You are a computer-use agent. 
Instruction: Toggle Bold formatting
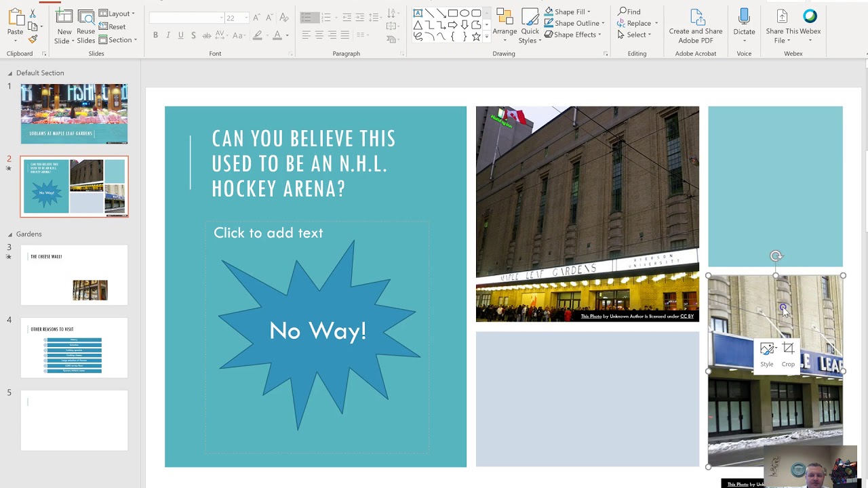(x=155, y=35)
